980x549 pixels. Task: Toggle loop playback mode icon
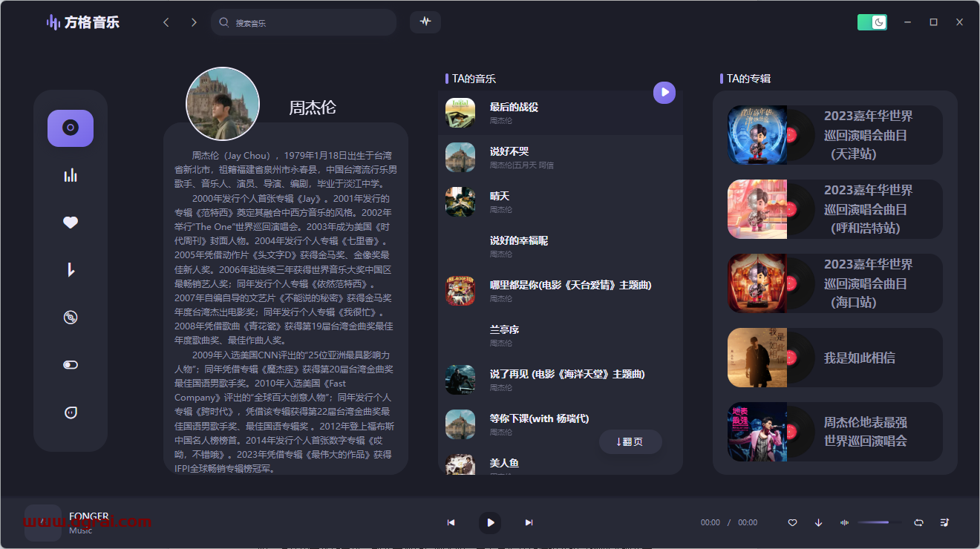(x=918, y=522)
